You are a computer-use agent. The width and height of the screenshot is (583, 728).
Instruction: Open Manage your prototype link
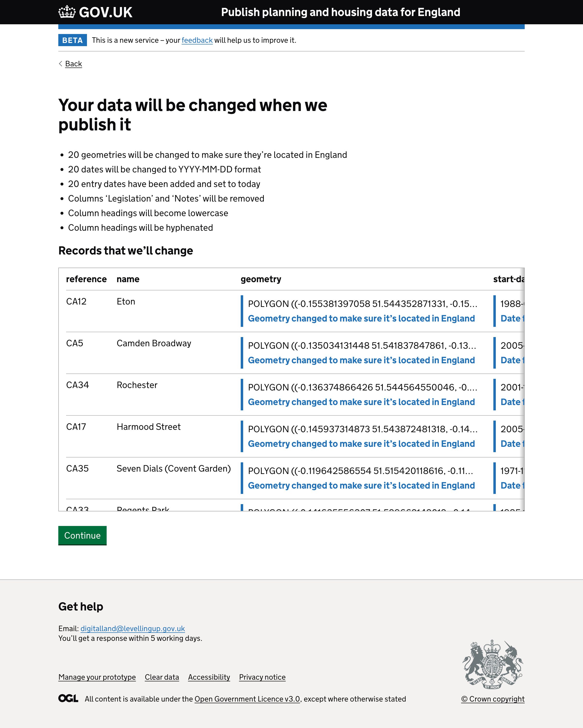click(97, 677)
